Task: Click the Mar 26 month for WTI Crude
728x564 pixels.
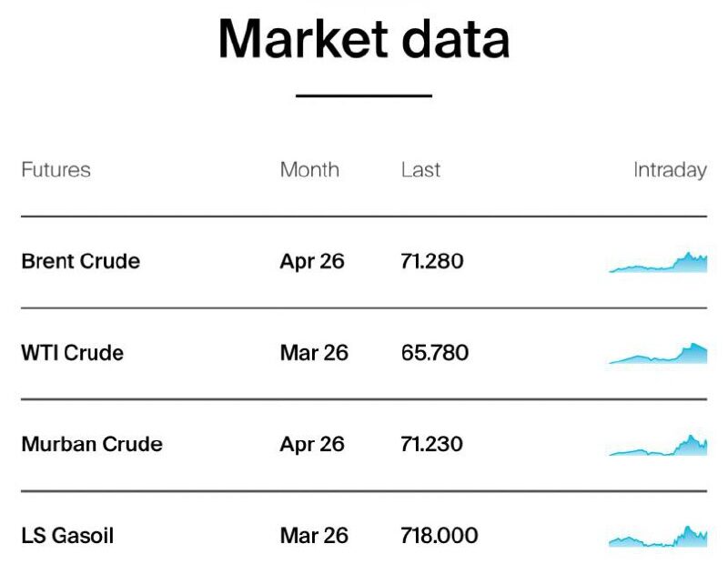Action: (314, 353)
